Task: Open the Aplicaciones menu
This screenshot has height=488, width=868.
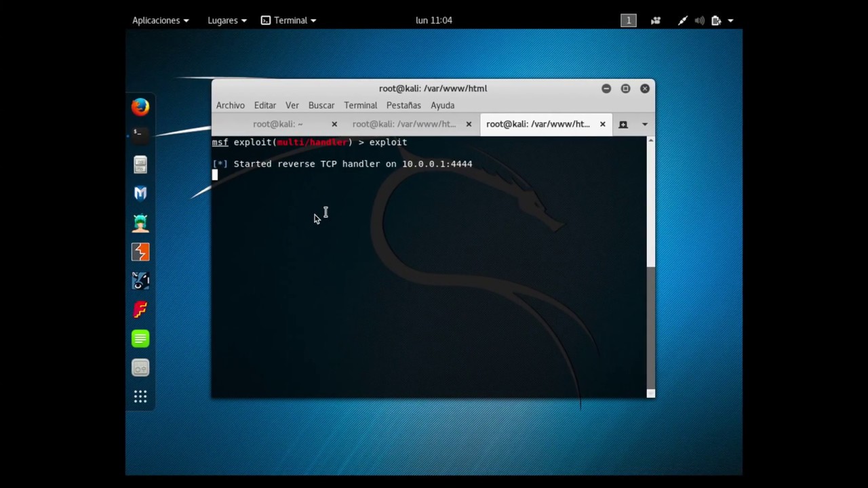Action: [x=161, y=20]
